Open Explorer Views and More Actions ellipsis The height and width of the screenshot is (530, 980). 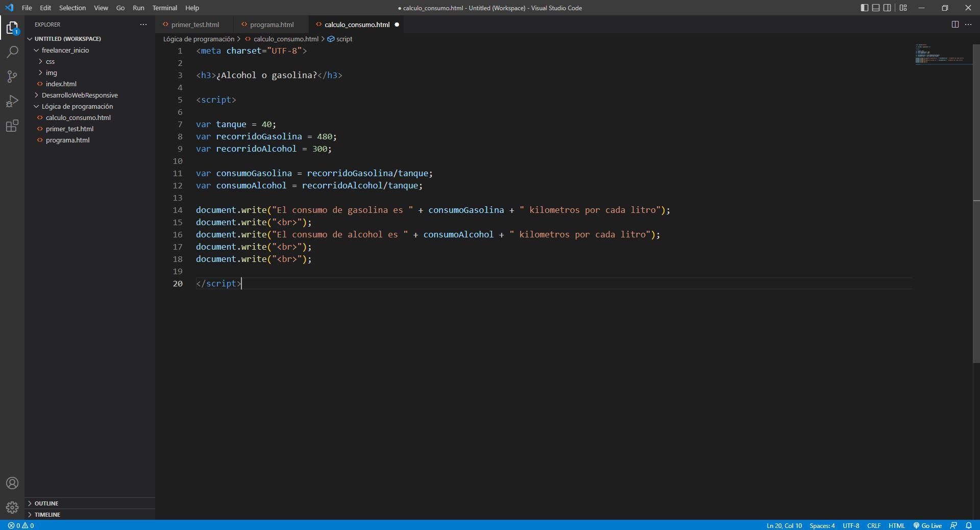pos(143,25)
